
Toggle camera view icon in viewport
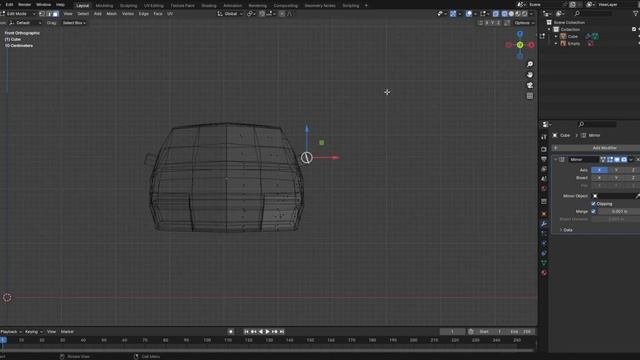click(530, 85)
